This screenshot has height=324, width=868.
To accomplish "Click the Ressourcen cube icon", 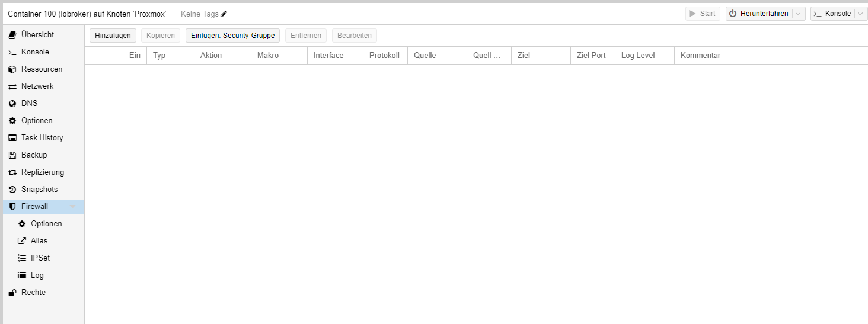I will point(12,69).
